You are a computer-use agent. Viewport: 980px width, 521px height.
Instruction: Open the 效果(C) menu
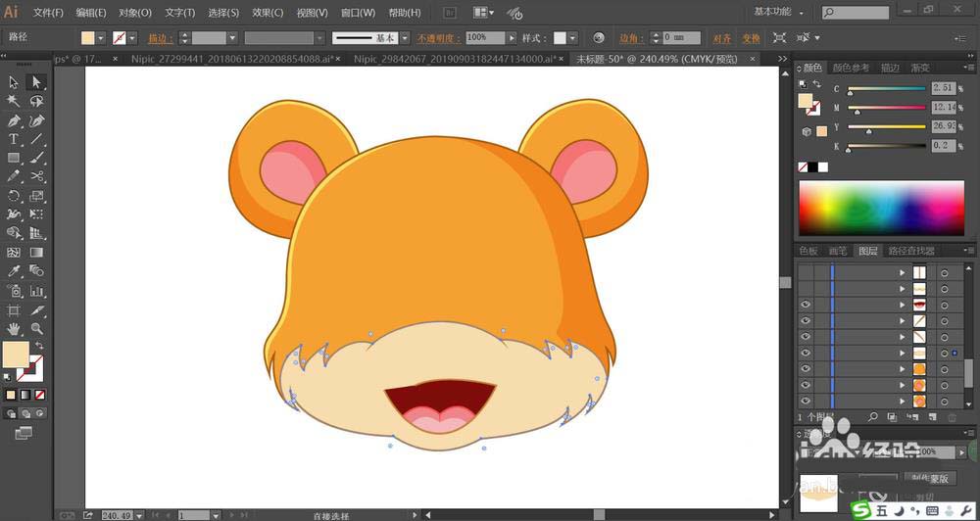(268, 13)
